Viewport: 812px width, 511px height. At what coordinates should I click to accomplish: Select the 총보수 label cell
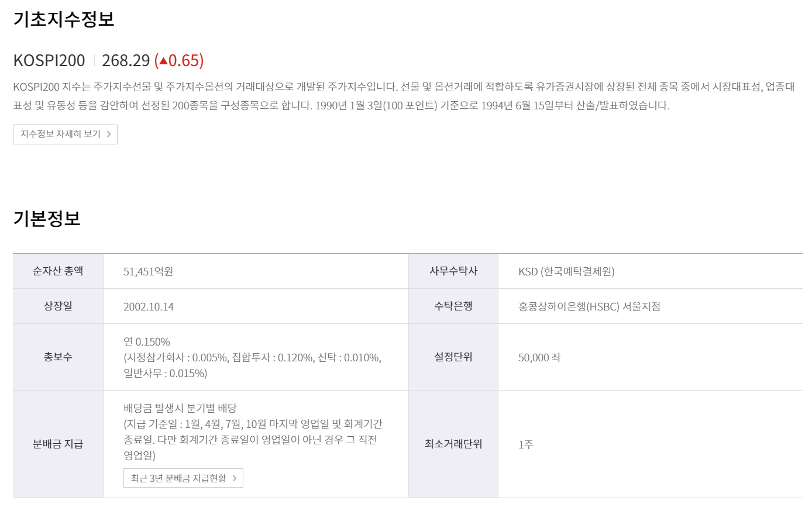[x=59, y=357]
